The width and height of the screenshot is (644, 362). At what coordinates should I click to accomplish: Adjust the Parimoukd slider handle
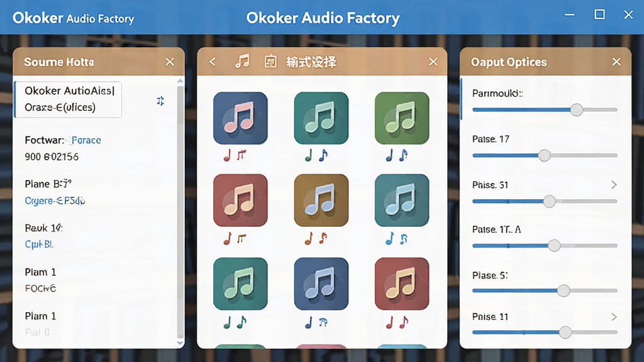click(x=577, y=109)
